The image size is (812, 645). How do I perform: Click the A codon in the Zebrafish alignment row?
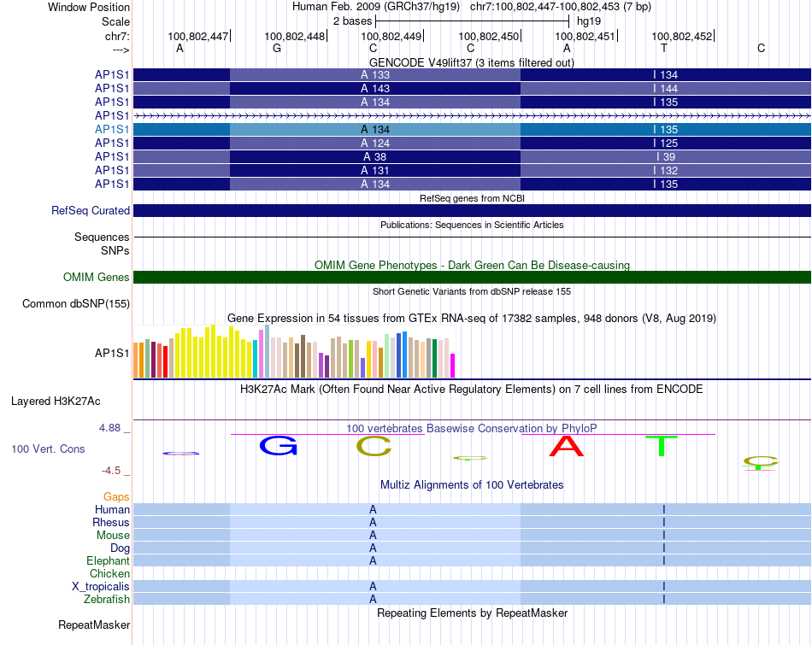(x=373, y=599)
